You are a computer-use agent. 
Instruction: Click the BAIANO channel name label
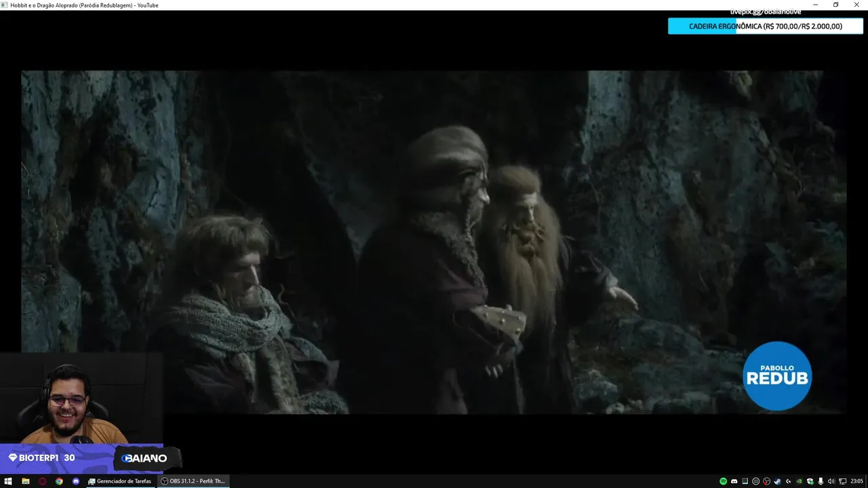coord(144,458)
